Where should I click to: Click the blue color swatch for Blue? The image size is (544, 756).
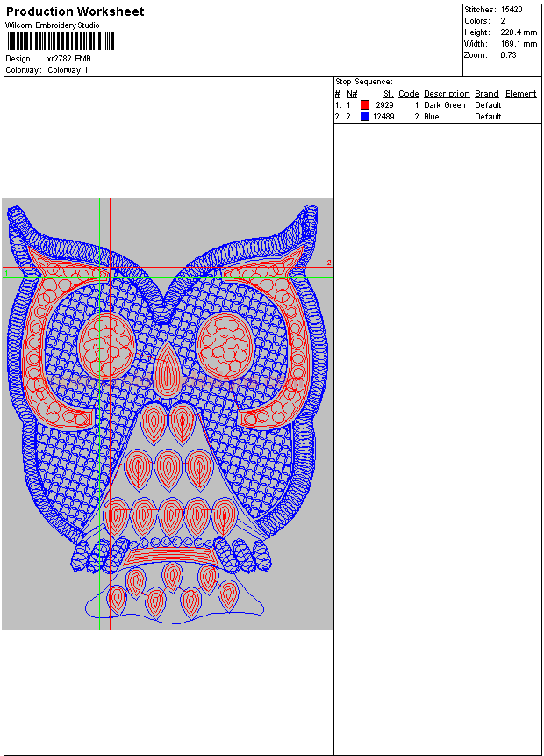365,116
